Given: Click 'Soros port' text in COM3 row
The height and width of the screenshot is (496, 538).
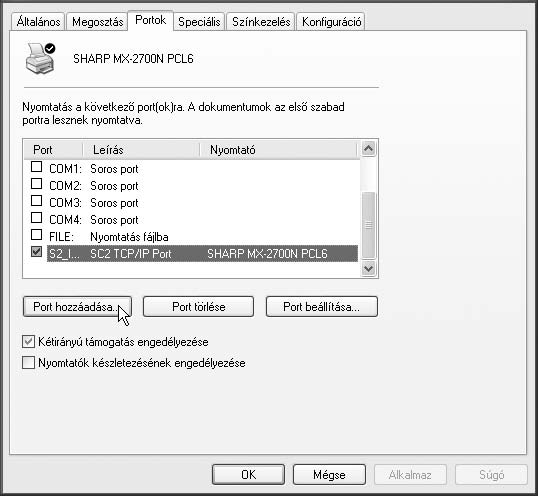Looking at the screenshot, I should 114,203.
